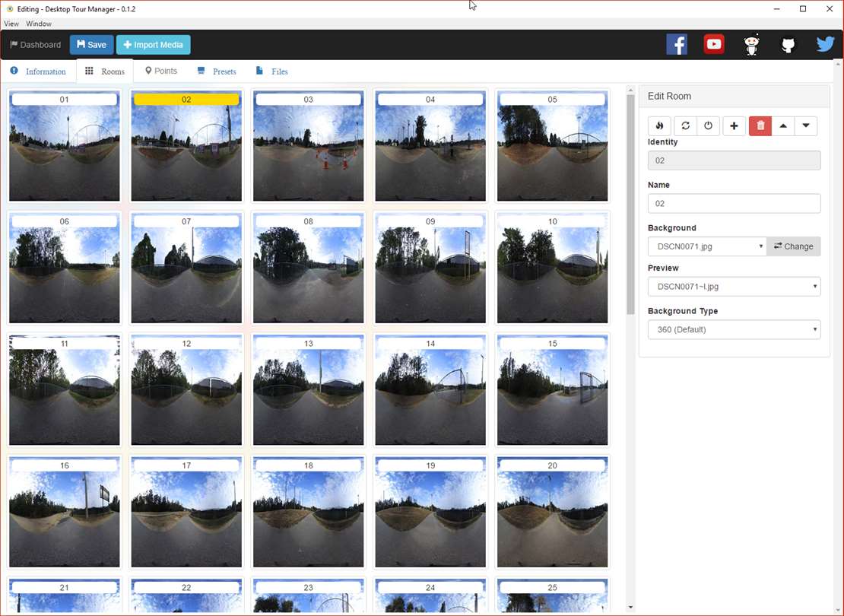The height and width of the screenshot is (616, 844).
Task: Select the Rooms tab
Action: pyautogui.click(x=105, y=71)
